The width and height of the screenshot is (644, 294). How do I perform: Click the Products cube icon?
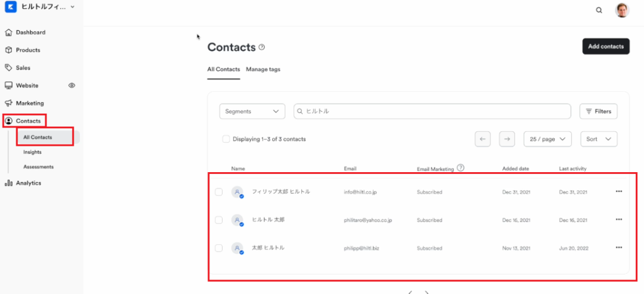point(8,50)
